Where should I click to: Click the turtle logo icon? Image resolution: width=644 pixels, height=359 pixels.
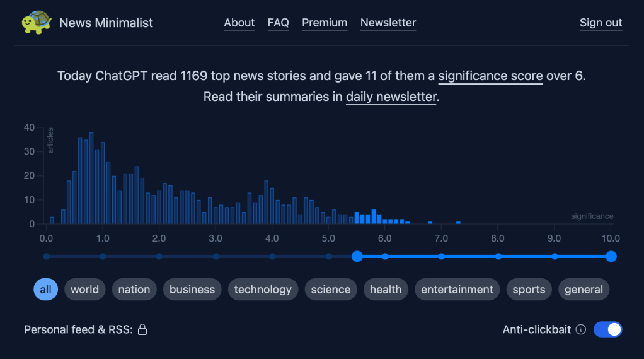37,23
